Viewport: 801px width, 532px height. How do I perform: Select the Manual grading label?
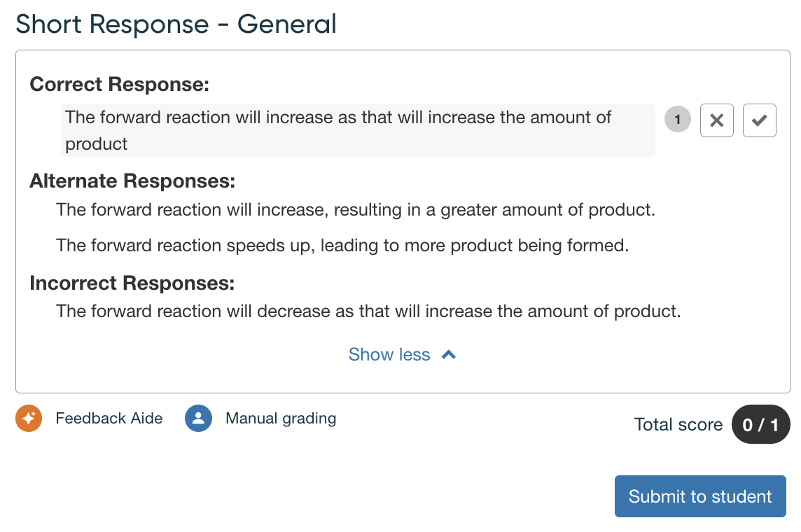tap(281, 419)
